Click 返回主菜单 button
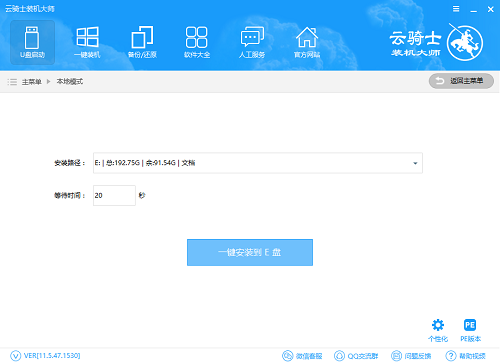This screenshot has height=364, width=500. tap(461, 81)
